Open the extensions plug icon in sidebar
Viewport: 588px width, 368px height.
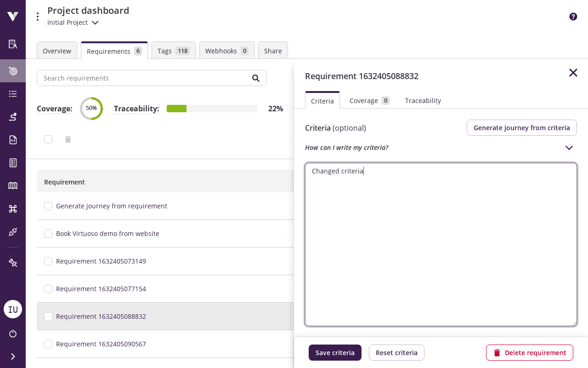13,232
